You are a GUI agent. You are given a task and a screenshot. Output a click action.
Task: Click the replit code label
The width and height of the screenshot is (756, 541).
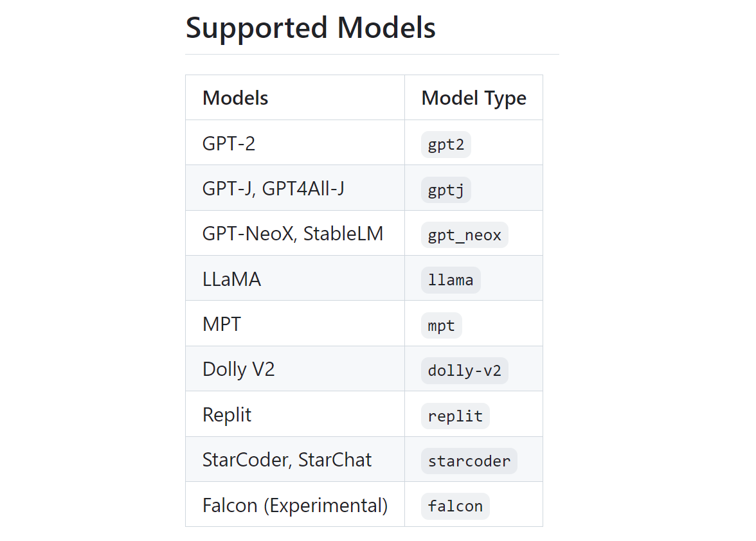[x=455, y=416]
